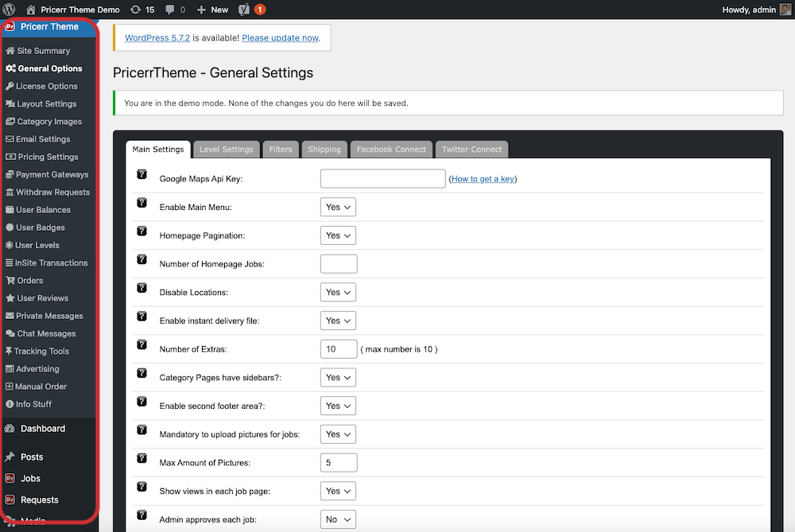795x532 pixels.
Task: Click the help icon beside Admin approves each job
Action: tap(142, 515)
